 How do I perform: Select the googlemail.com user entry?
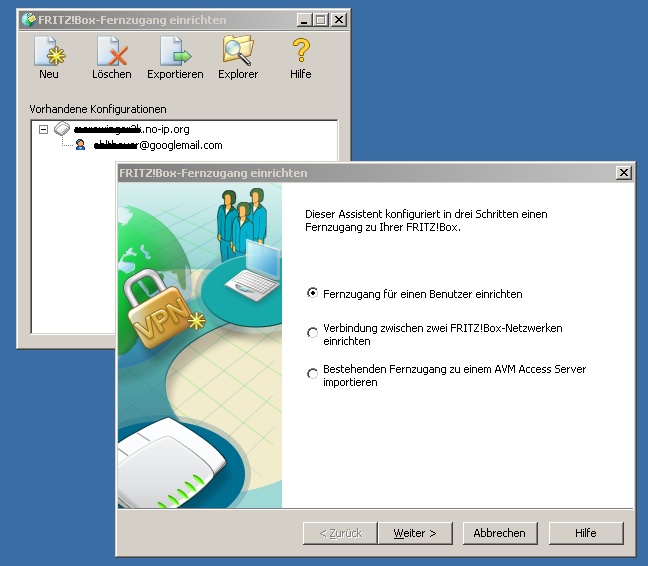pyautogui.click(x=158, y=145)
